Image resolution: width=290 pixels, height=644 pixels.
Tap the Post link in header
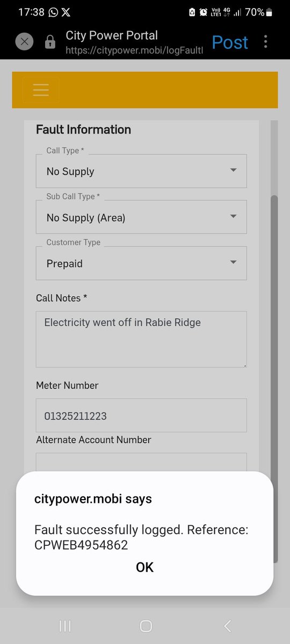[230, 42]
